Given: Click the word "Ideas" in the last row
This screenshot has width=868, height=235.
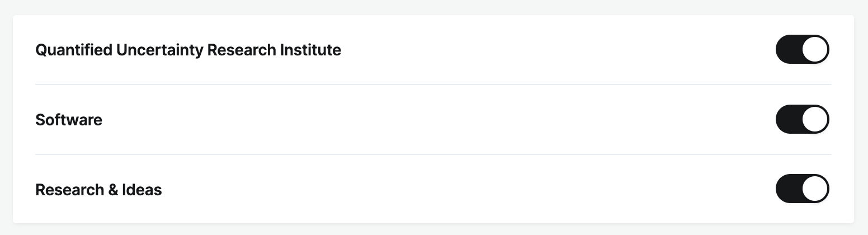Looking at the screenshot, I should 142,190.
